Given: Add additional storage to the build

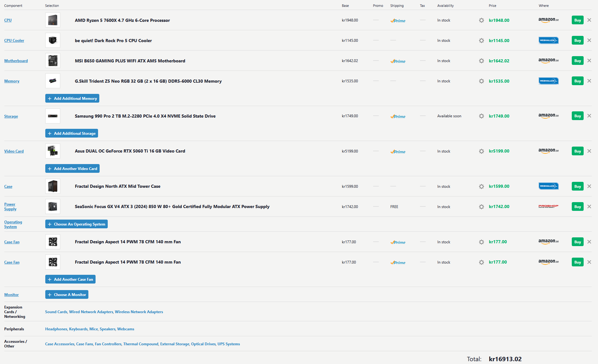Looking at the screenshot, I should tap(72, 133).
